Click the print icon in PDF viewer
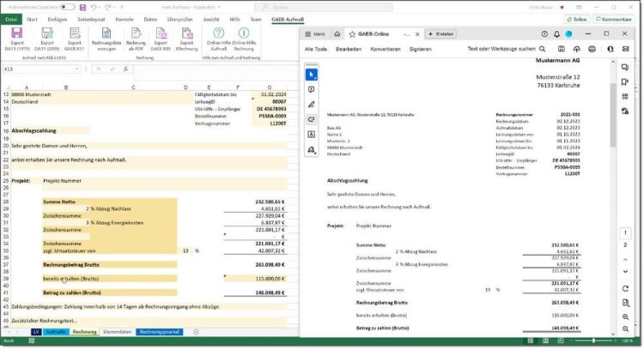The width and height of the screenshot is (644, 349). point(592,49)
